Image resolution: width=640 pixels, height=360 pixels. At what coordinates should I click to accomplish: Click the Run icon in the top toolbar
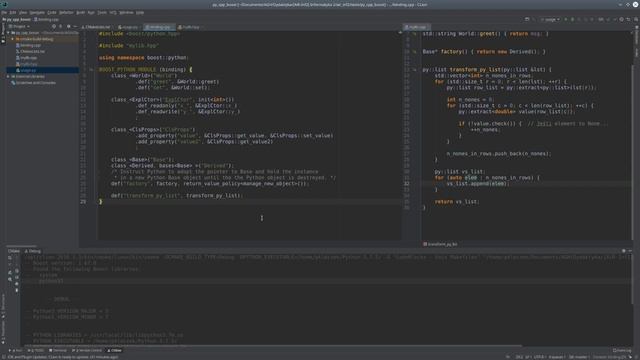[566, 19]
